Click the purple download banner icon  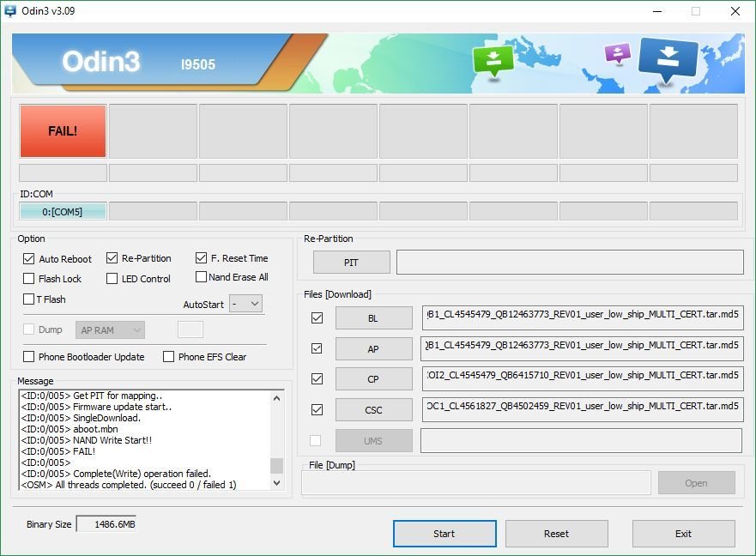point(618,53)
